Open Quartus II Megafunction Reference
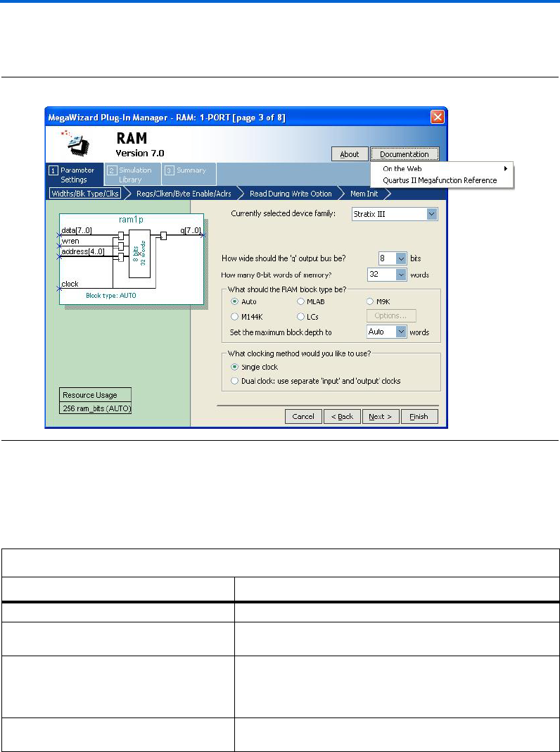 pos(440,181)
